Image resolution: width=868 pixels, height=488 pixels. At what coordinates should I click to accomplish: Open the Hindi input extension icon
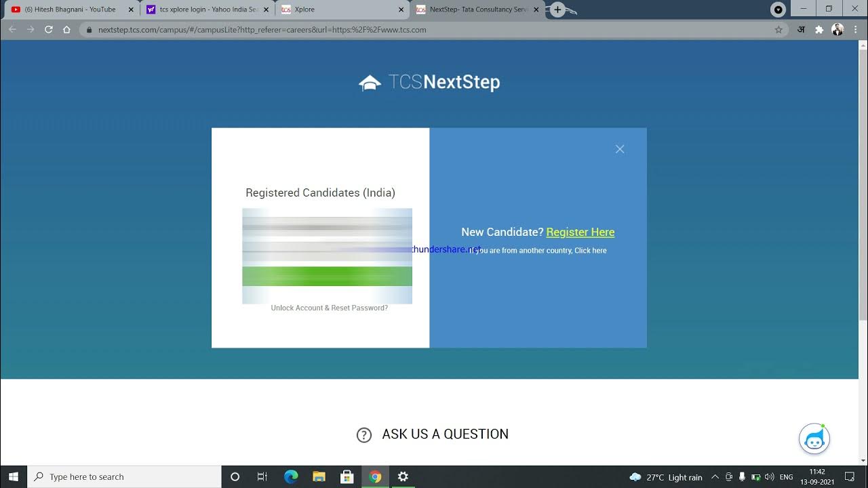(x=801, y=30)
